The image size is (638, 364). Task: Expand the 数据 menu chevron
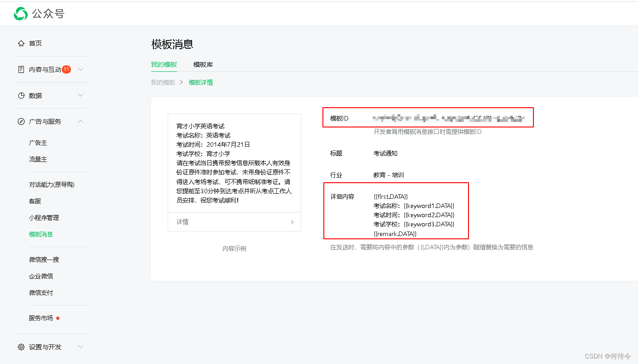pos(81,95)
